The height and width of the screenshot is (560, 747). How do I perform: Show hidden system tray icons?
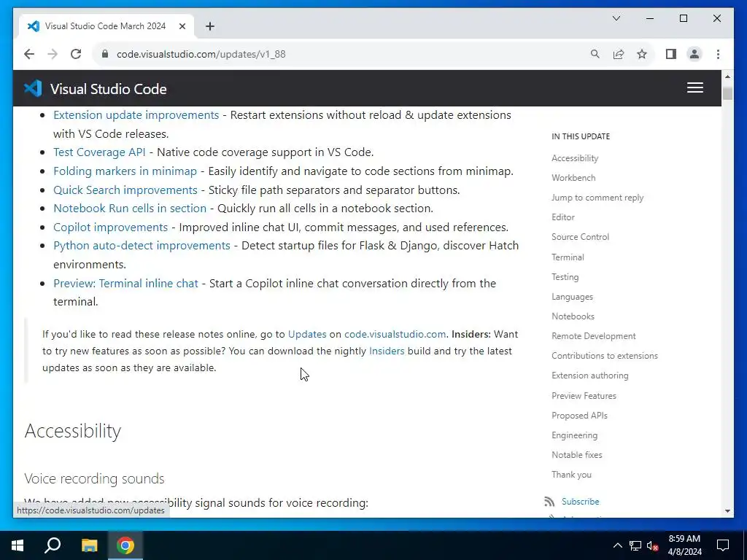[617, 545]
